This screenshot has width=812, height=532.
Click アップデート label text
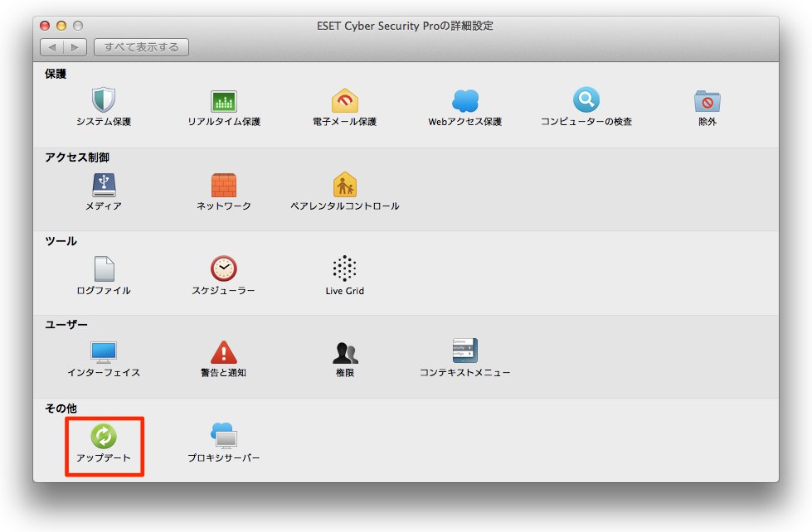[104, 458]
